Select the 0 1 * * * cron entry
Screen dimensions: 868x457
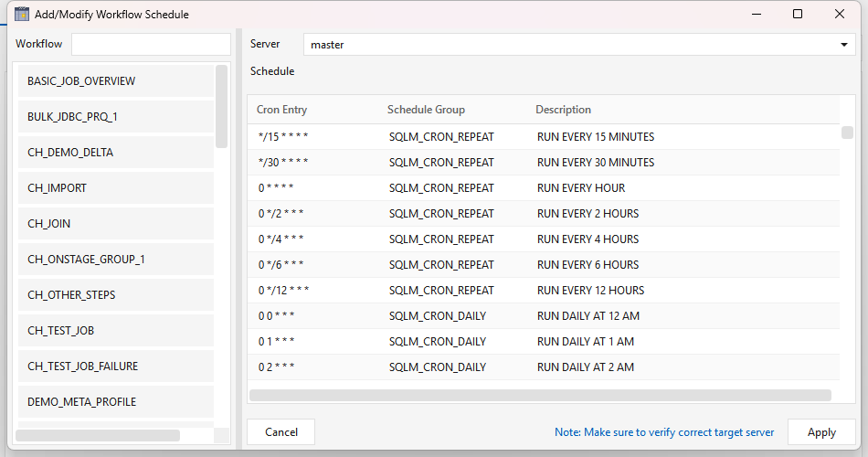click(276, 341)
